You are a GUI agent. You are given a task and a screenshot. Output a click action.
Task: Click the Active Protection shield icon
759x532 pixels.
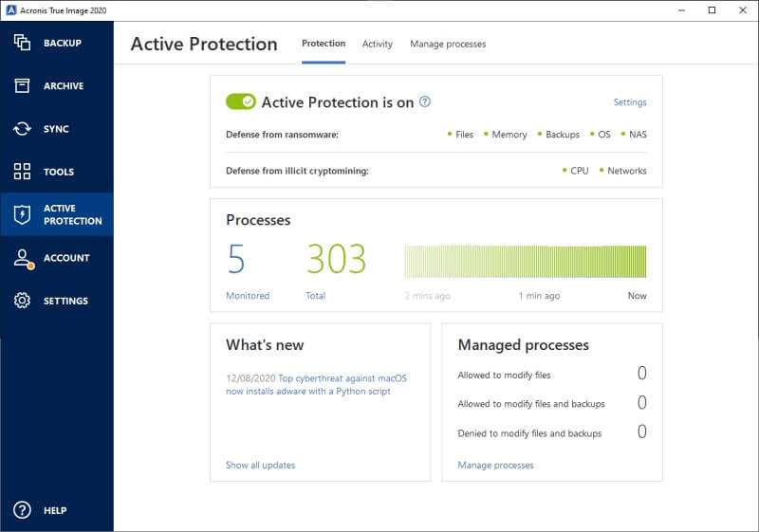click(22, 214)
